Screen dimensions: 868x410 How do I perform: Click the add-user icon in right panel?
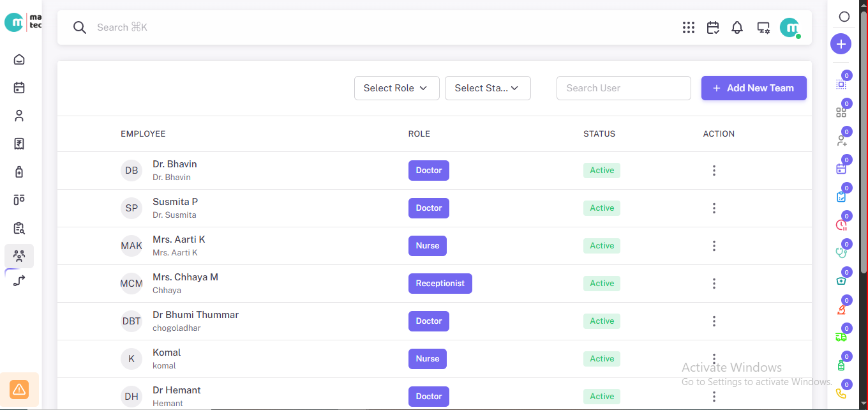click(x=841, y=140)
